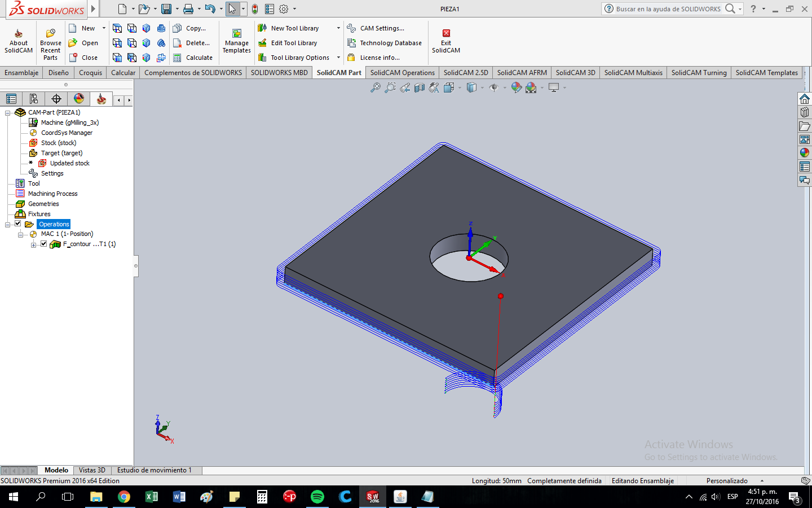Switch to the SolidCAM 2.5D tab
Image resolution: width=812 pixels, height=508 pixels.
[x=465, y=73]
